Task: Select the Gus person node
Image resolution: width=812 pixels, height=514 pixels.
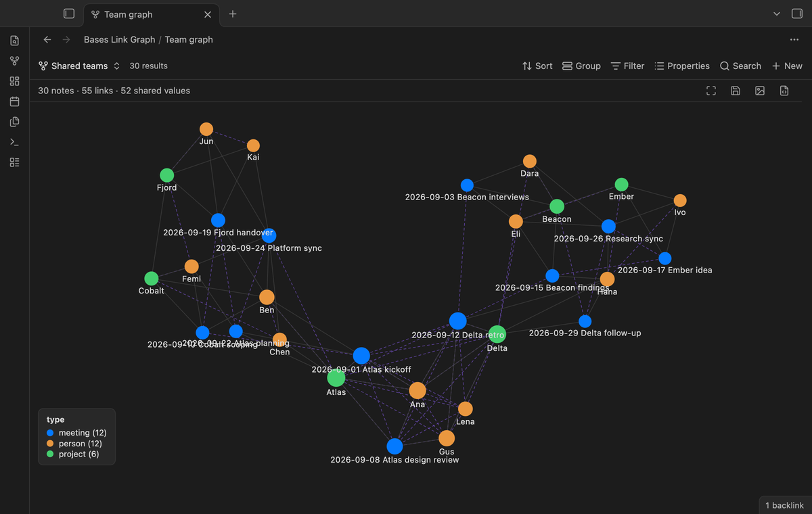Action: pos(447,438)
